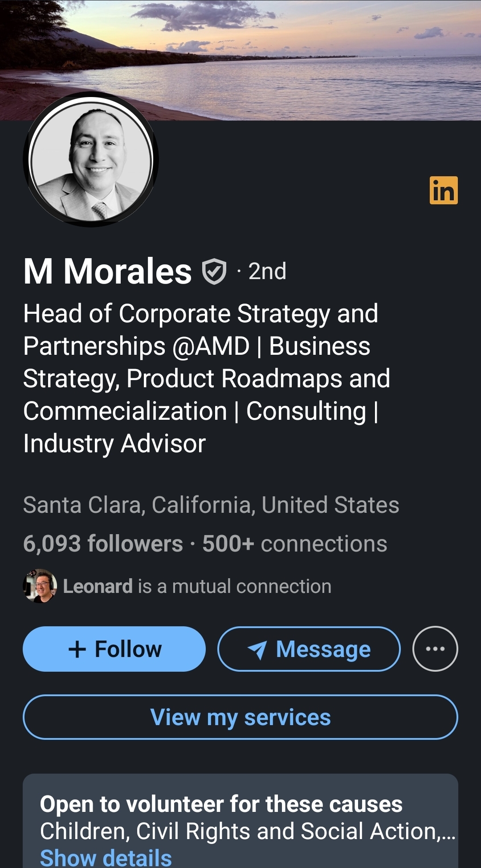Open M Morales profile photo
The width and height of the screenshot is (481, 868).
click(x=91, y=159)
